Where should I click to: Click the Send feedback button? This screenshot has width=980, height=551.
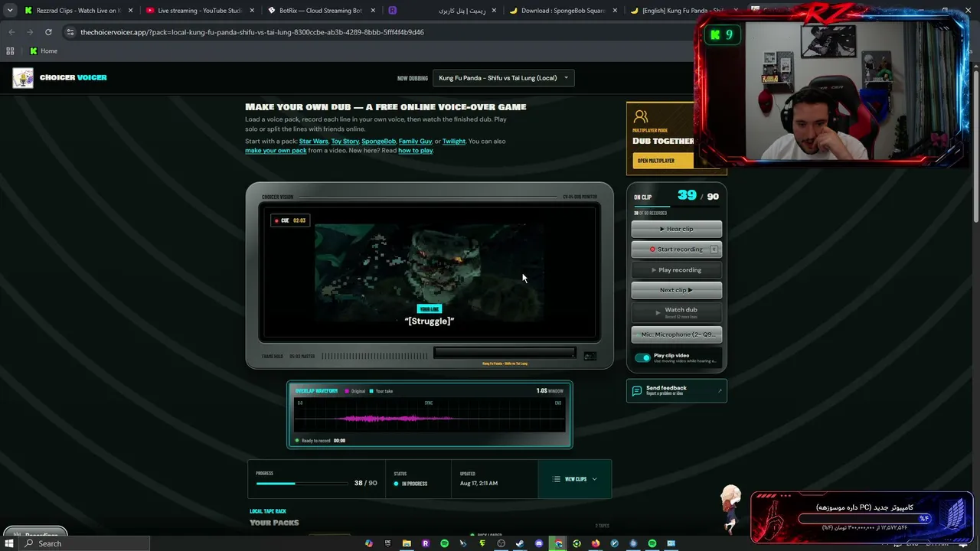click(677, 391)
